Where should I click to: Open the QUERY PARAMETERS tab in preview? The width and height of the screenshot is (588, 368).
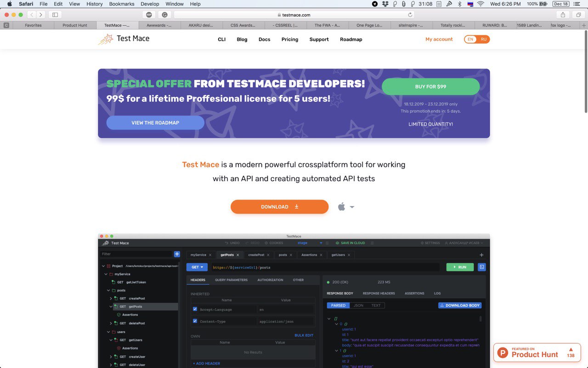coord(231,280)
